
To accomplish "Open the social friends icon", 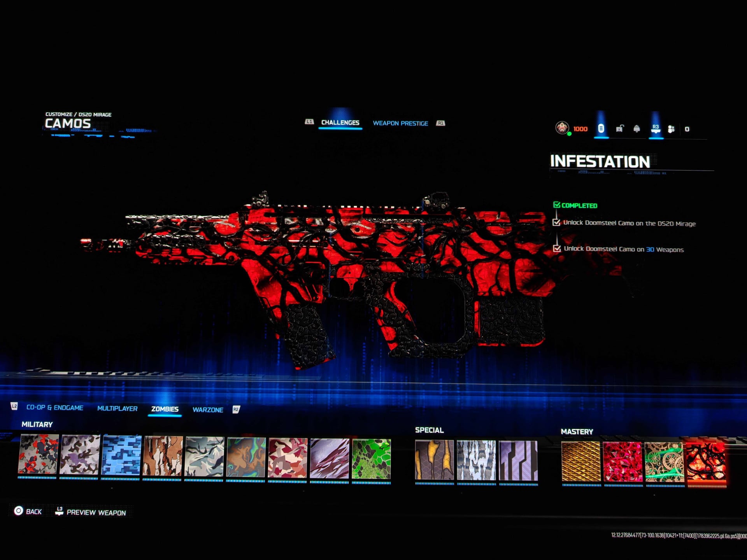I will click(x=671, y=129).
